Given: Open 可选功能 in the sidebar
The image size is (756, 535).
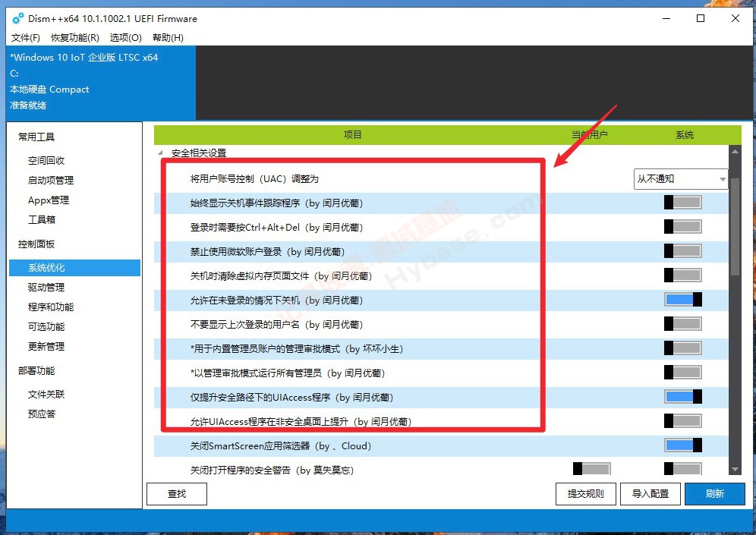Looking at the screenshot, I should tap(46, 327).
